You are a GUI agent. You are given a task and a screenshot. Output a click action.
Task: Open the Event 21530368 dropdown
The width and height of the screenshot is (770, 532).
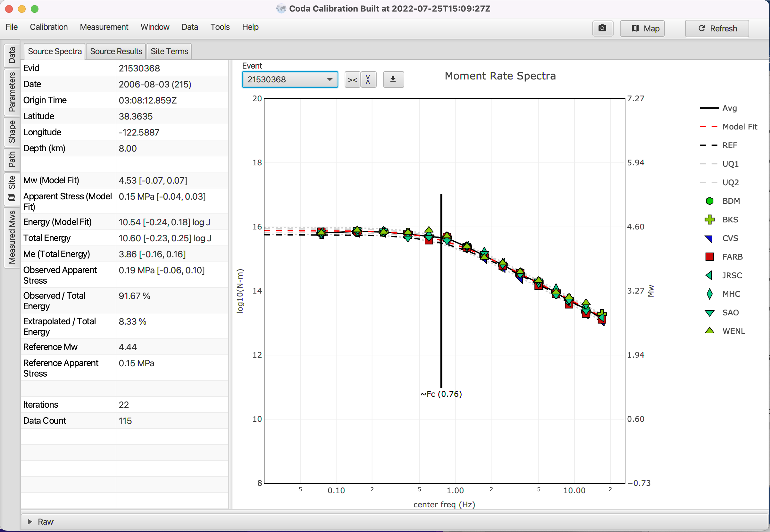(x=290, y=80)
